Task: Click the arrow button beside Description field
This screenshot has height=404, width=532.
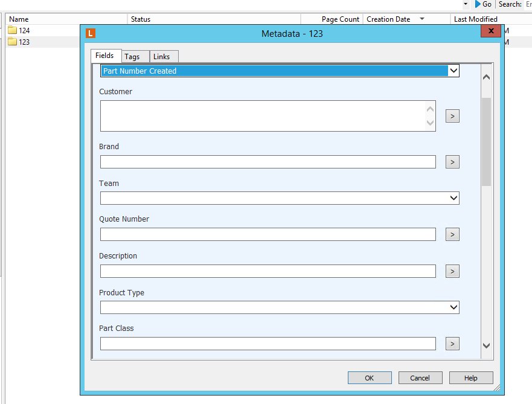Action: pyautogui.click(x=452, y=271)
